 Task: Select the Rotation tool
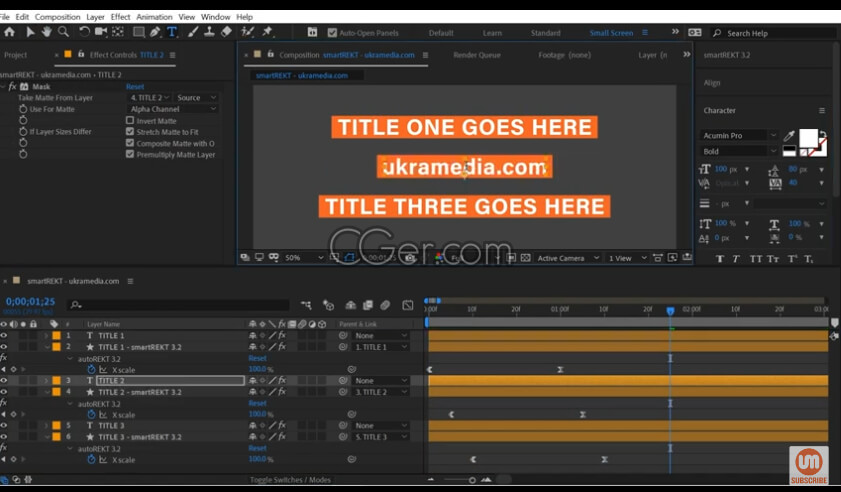point(84,32)
